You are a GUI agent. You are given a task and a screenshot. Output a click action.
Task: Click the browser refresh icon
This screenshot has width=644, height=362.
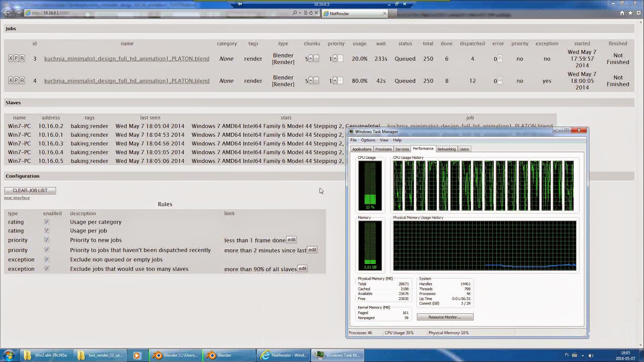click(311, 13)
